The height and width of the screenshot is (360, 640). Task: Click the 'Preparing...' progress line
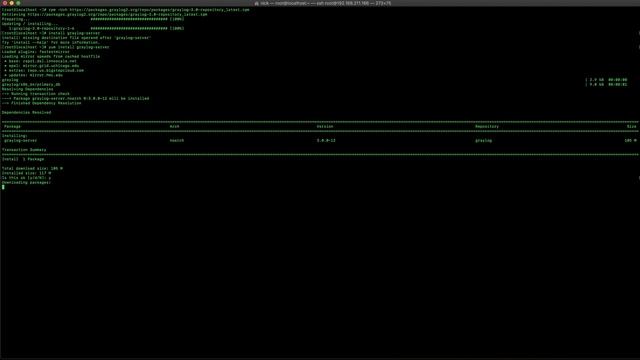(93, 19)
